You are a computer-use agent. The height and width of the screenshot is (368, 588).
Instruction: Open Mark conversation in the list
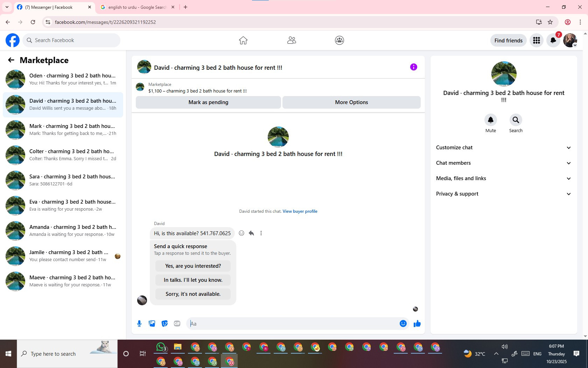point(63,130)
